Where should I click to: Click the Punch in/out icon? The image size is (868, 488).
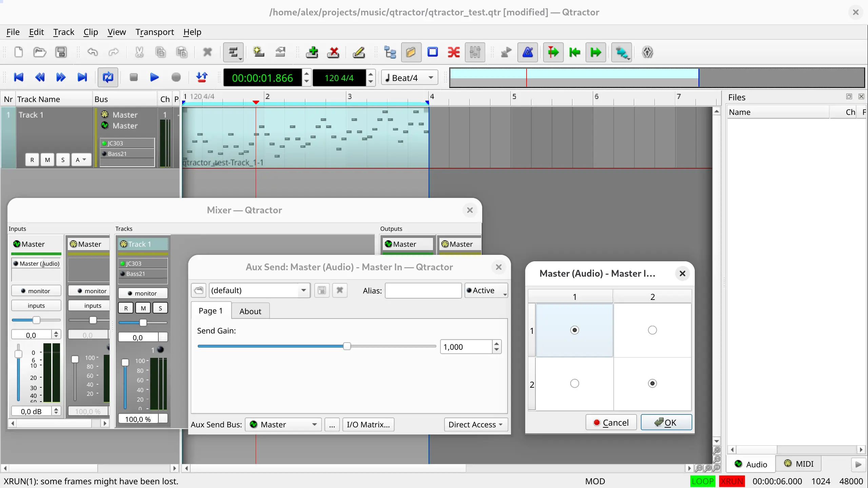pyautogui.click(x=202, y=78)
